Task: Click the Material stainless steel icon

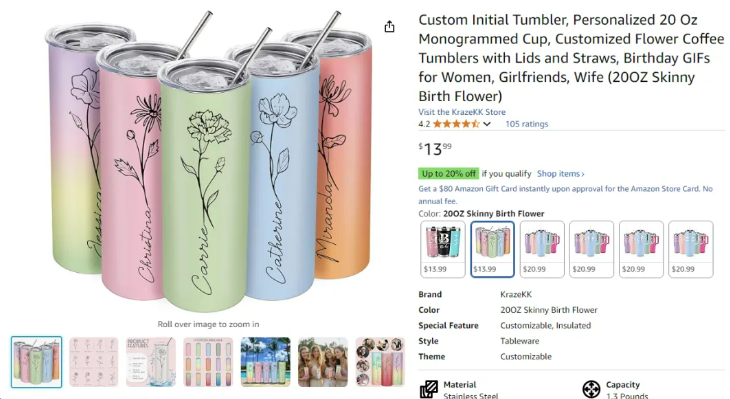Action: pyautogui.click(x=429, y=389)
